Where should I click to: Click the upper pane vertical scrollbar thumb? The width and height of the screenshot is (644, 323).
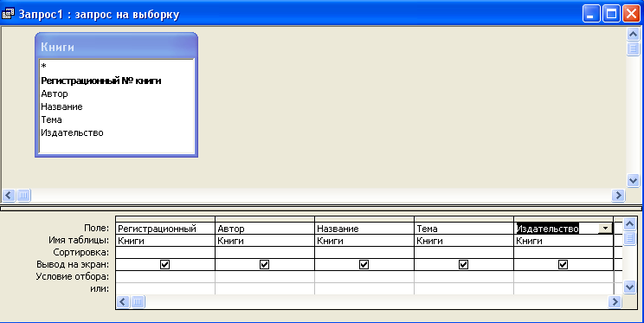tap(633, 48)
